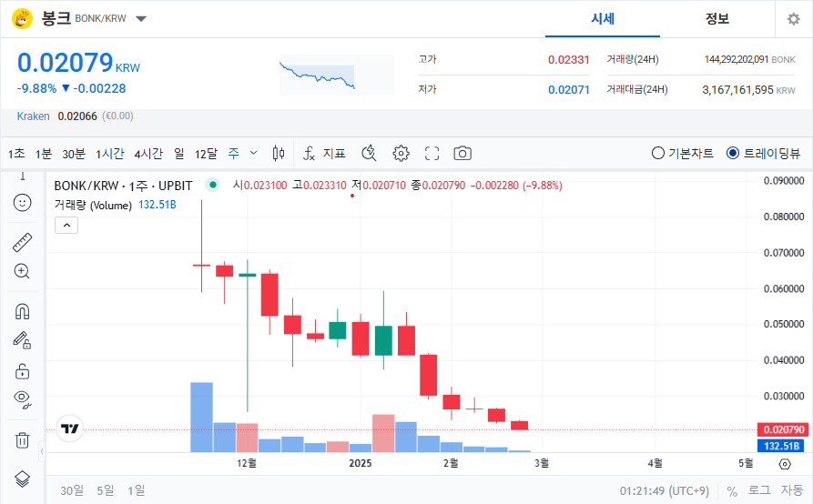This screenshot has height=504, width=813.
Task: Toggle the magnet mode tool
Action: coord(22,311)
